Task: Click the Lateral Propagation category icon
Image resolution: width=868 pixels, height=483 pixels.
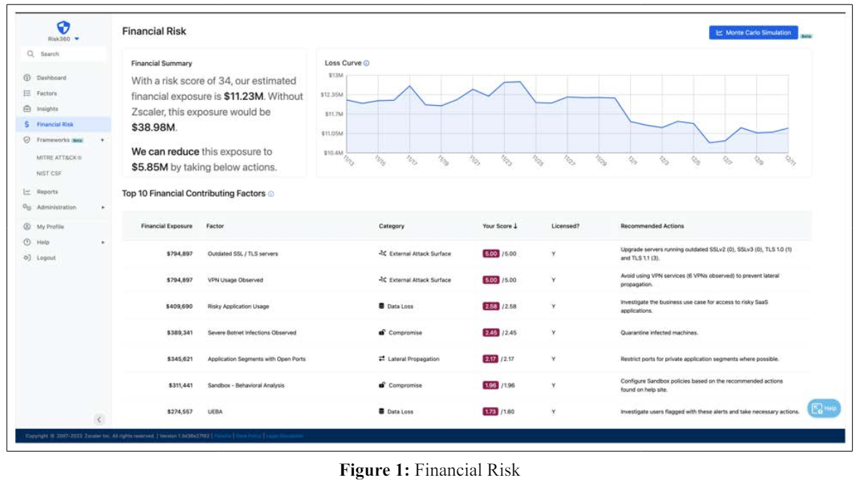Action: coord(381,358)
